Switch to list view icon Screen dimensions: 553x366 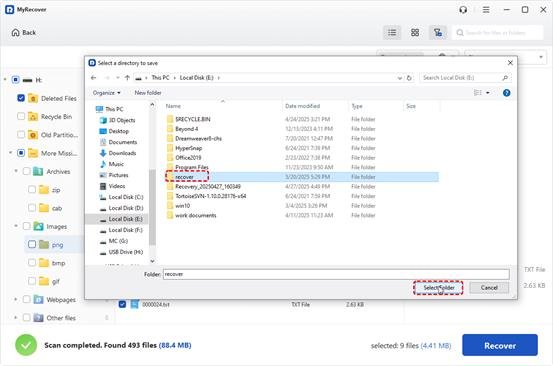point(392,33)
